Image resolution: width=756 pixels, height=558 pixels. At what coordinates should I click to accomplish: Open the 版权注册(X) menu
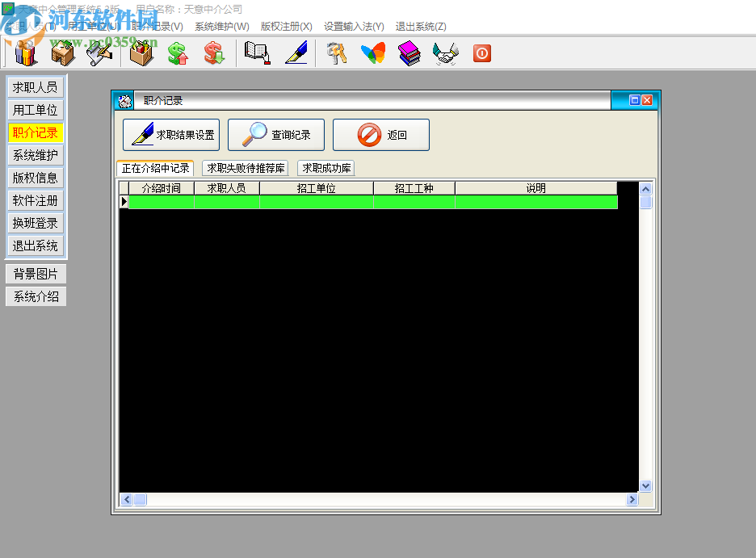coord(287,27)
